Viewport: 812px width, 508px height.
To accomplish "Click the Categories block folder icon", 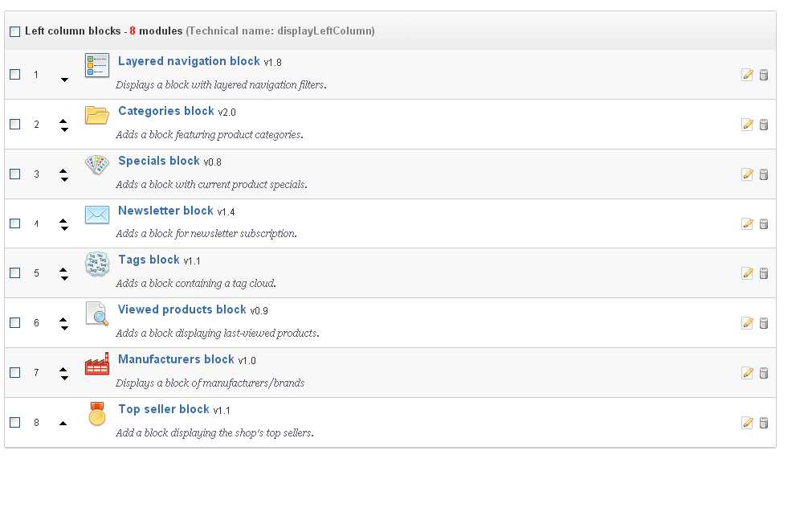I will [96, 115].
